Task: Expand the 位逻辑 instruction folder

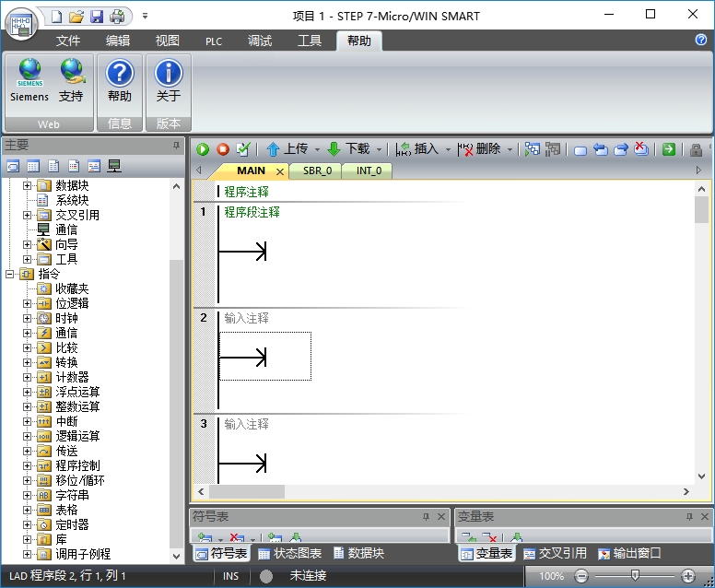Action: (x=28, y=303)
